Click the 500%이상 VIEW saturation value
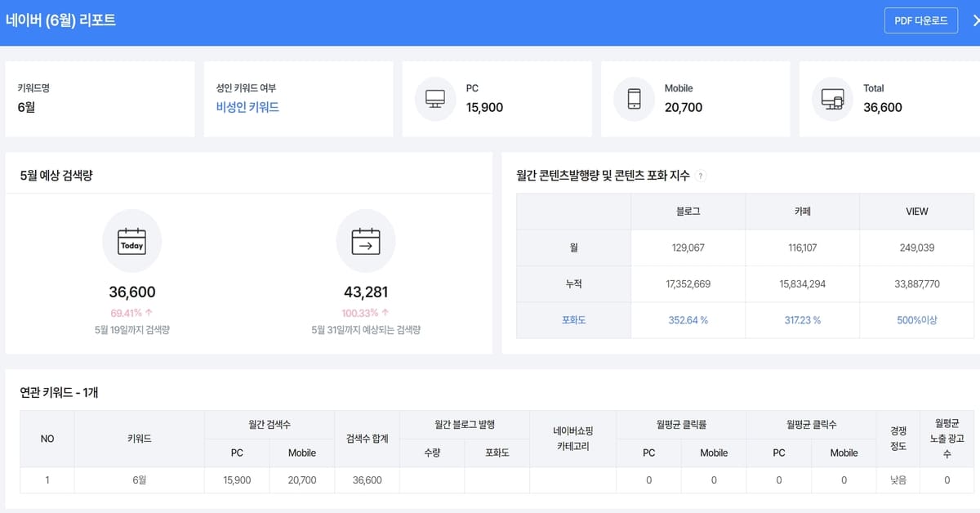 (916, 319)
